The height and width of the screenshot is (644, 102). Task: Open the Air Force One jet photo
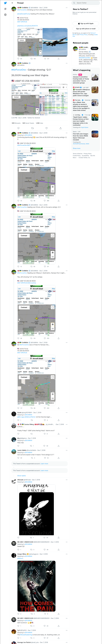point(55,42)
